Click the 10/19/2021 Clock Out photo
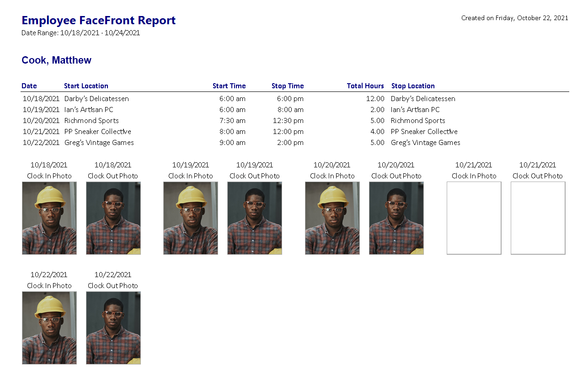 point(255,218)
